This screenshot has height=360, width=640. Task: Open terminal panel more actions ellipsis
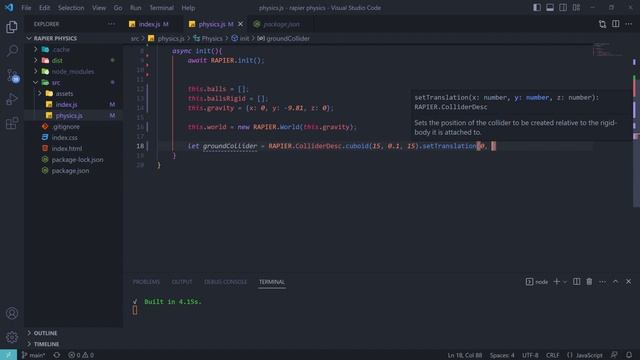[x=602, y=282]
